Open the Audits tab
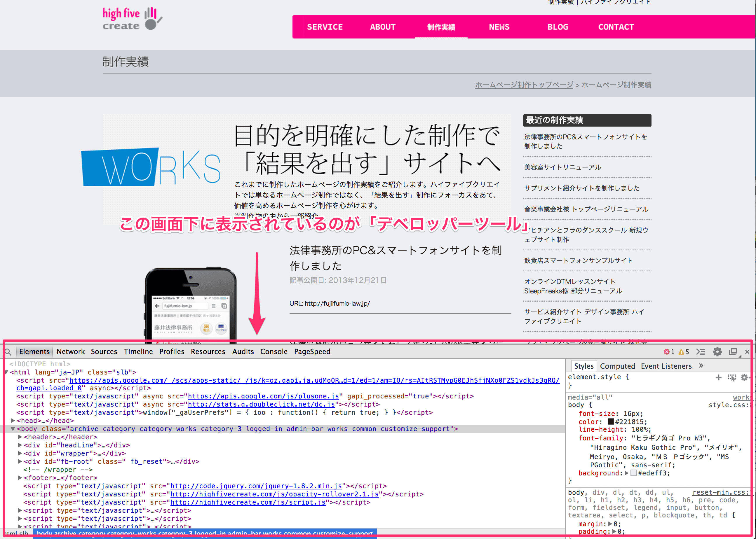 pos(243,352)
